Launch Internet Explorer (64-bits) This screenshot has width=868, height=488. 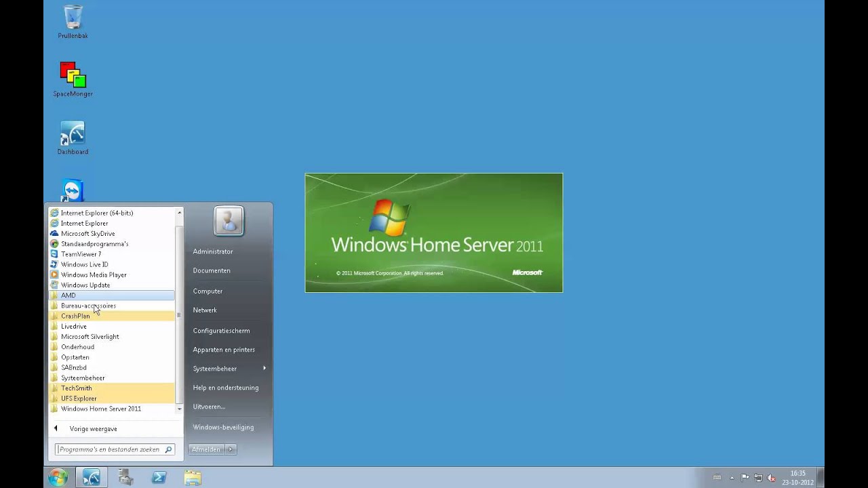(x=112, y=213)
